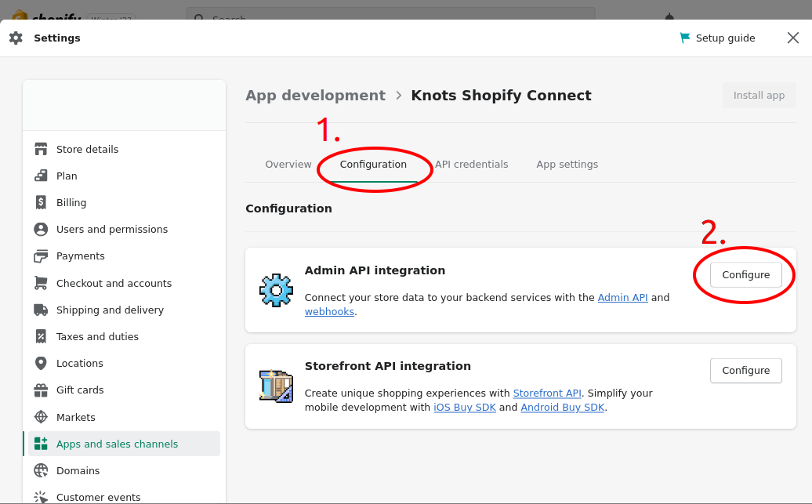Screen dimensions: 812x504
Task: Configure the Storefront API integration
Action: coord(745,371)
